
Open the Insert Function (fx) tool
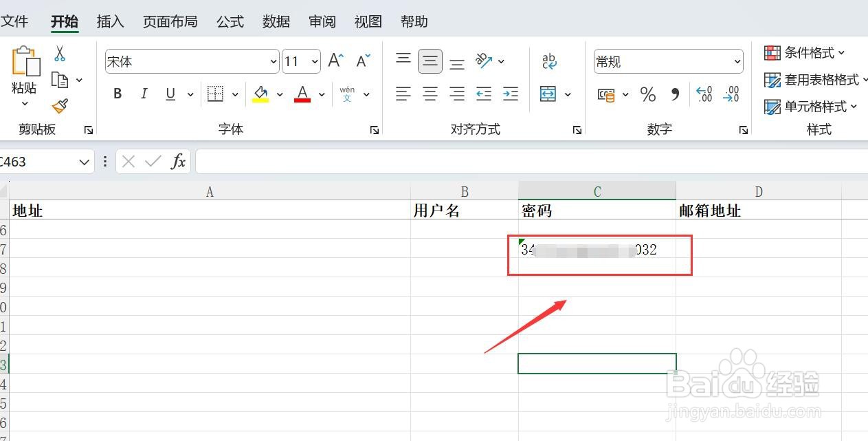[x=178, y=161]
